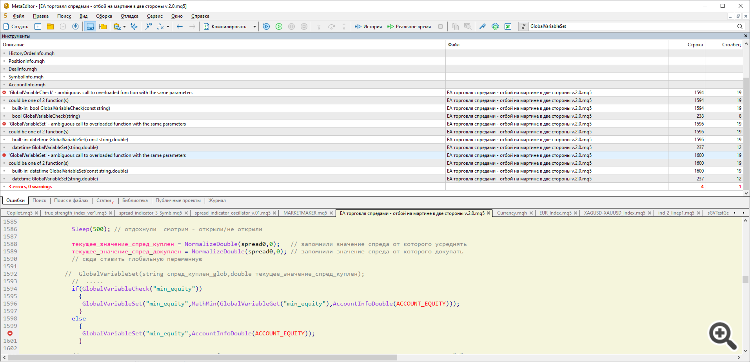Screen dimensions: 750x362
Task: Click the magnifier zoom icon over the code
Action: click(723, 336)
